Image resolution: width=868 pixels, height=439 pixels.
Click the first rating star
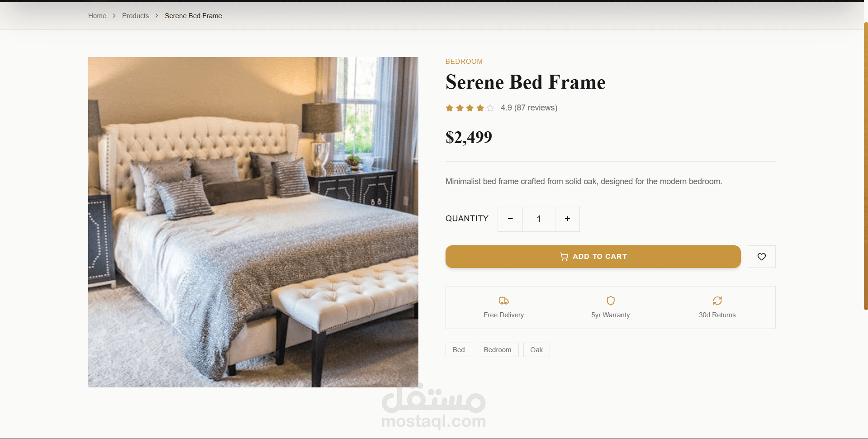[449, 108]
